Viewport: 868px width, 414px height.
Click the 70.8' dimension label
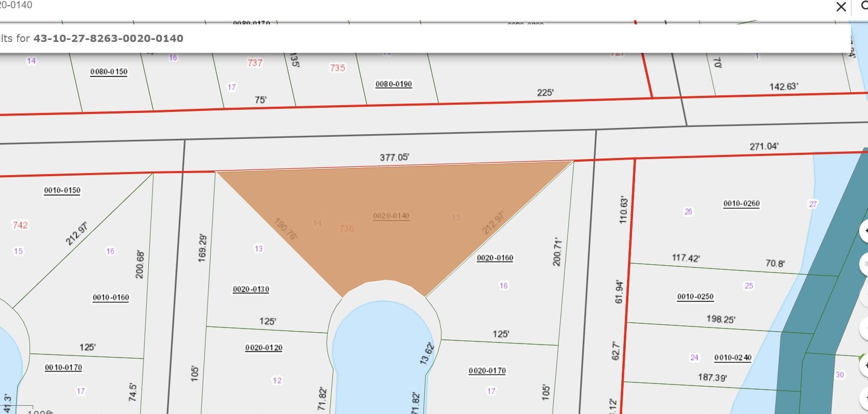(x=775, y=263)
